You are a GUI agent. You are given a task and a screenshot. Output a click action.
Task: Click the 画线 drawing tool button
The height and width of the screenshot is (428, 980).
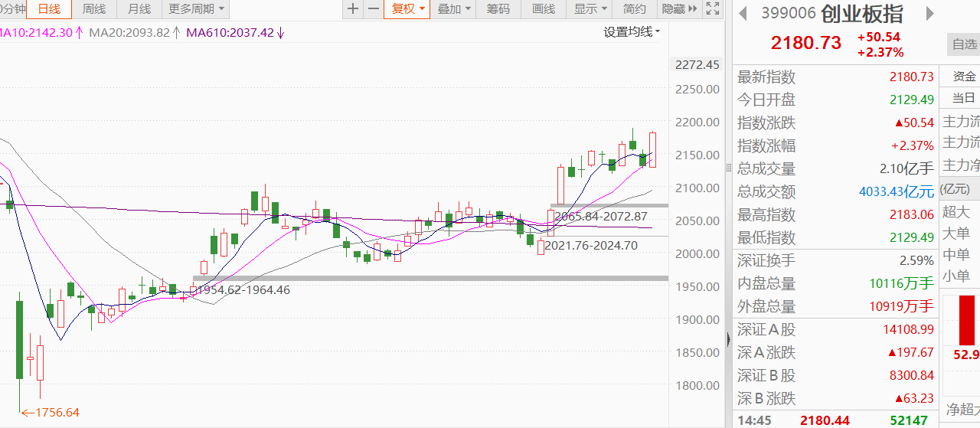543,9
